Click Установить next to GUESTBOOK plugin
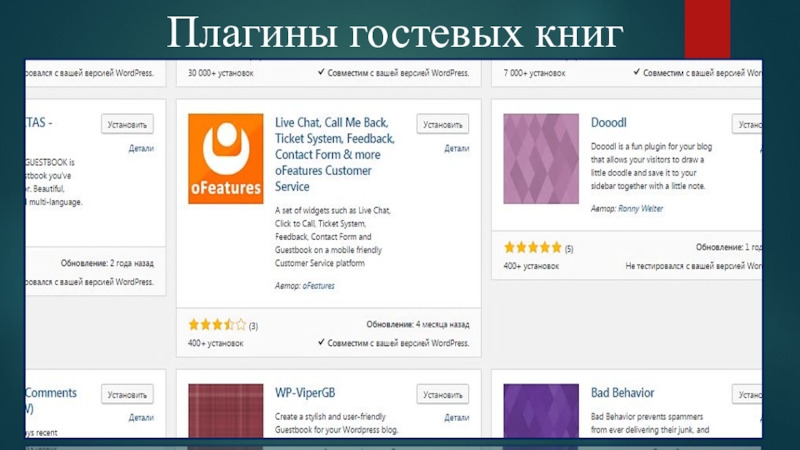The image size is (800, 450). click(127, 124)
